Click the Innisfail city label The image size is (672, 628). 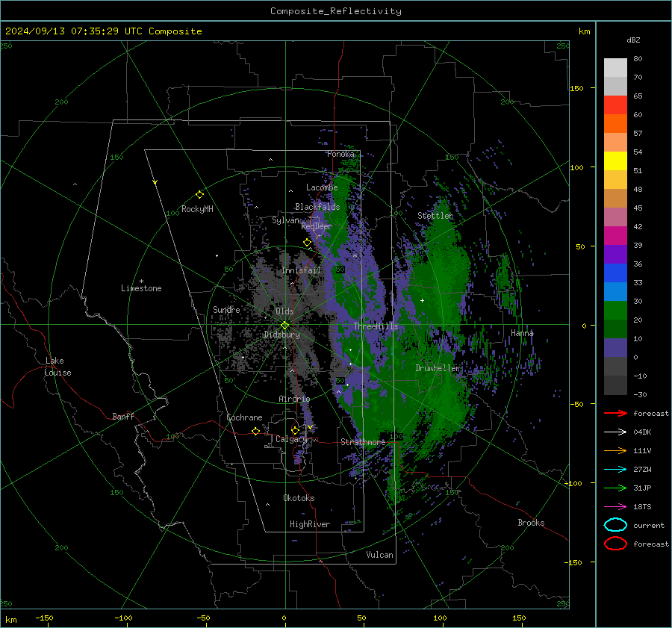tap(301, 270)
